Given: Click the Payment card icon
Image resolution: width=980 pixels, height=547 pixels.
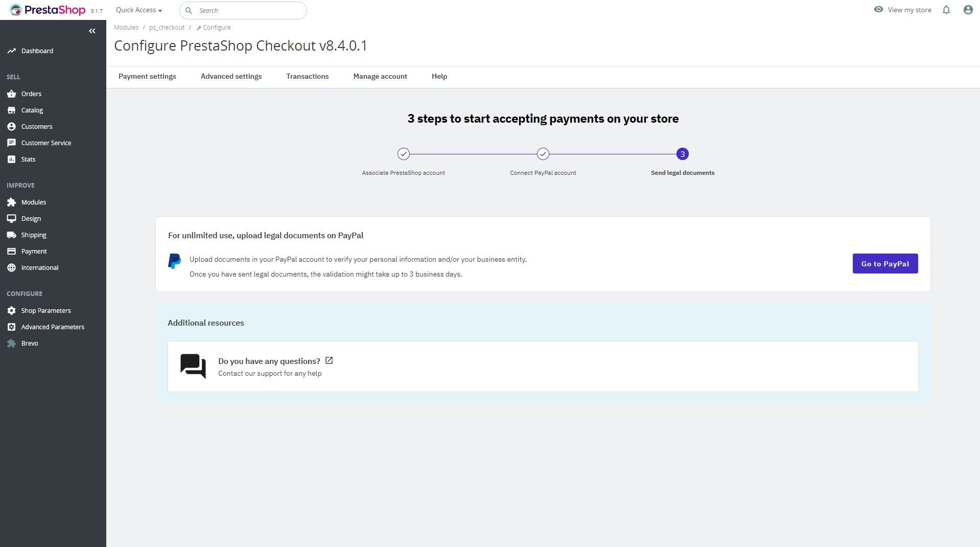Looking at the screenshot, I should click(11, 252).
